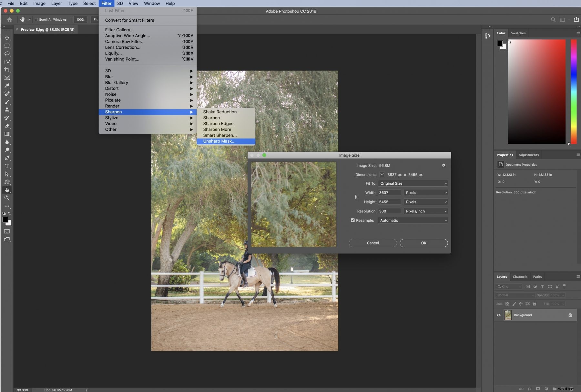Open the blend mode dropdown showing Normal
This screenshot has width=581, height=392.
click(515, 295)
